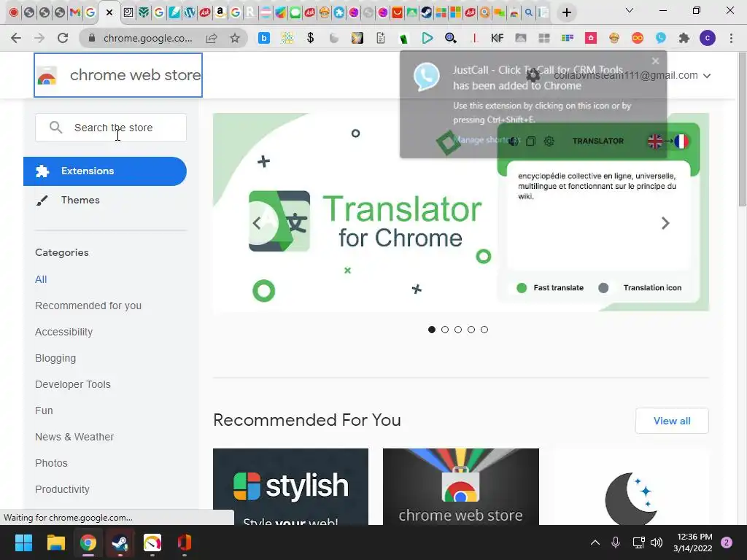Image resolution: width=747 pixels, height=560 pixels.
Task: Click the blue 'b' extension icon
Action: [x=264, y=38]
